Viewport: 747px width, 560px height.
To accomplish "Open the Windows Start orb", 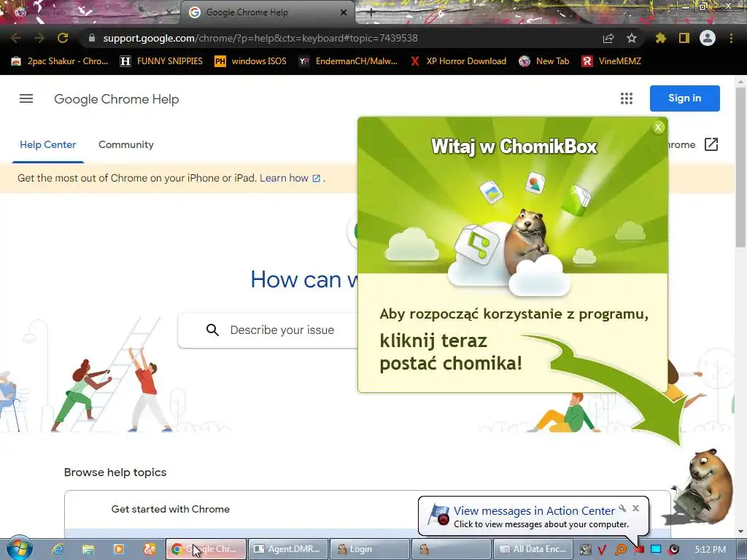I will click(19, 548).
